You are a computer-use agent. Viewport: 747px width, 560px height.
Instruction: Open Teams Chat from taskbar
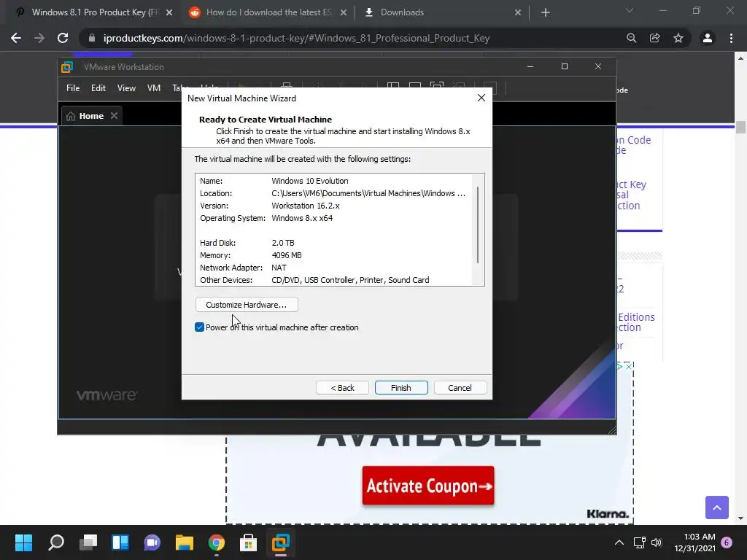[152, 542]
